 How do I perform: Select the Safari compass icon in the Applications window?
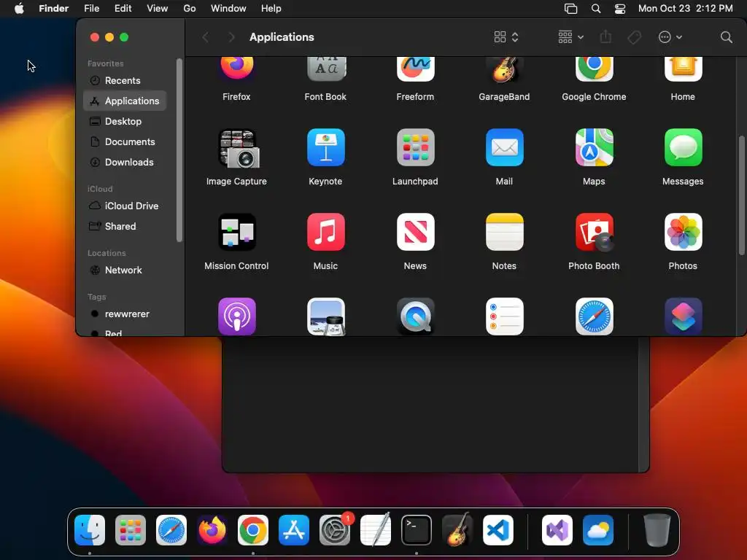pos(594,316)
